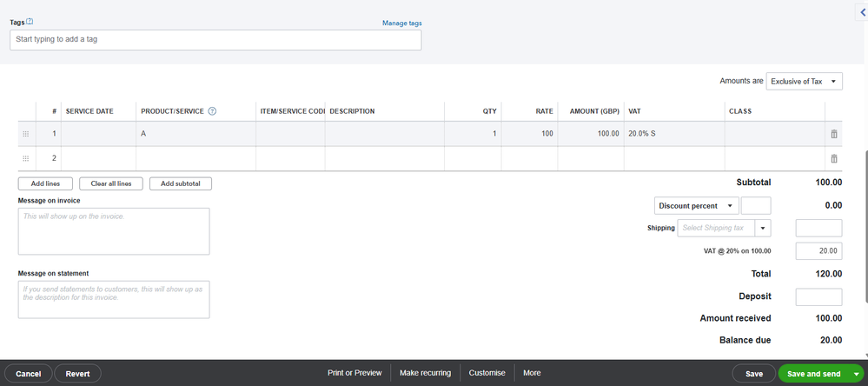Click Clear all lines button
This screenshot has height=386, width=868.
tap(111, 183)
